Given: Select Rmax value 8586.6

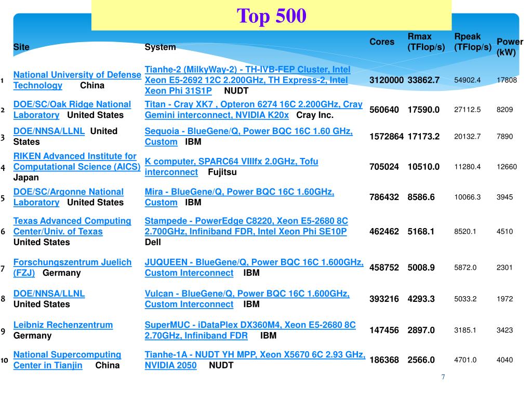Looking at the screenshot, I should point(421,197).
